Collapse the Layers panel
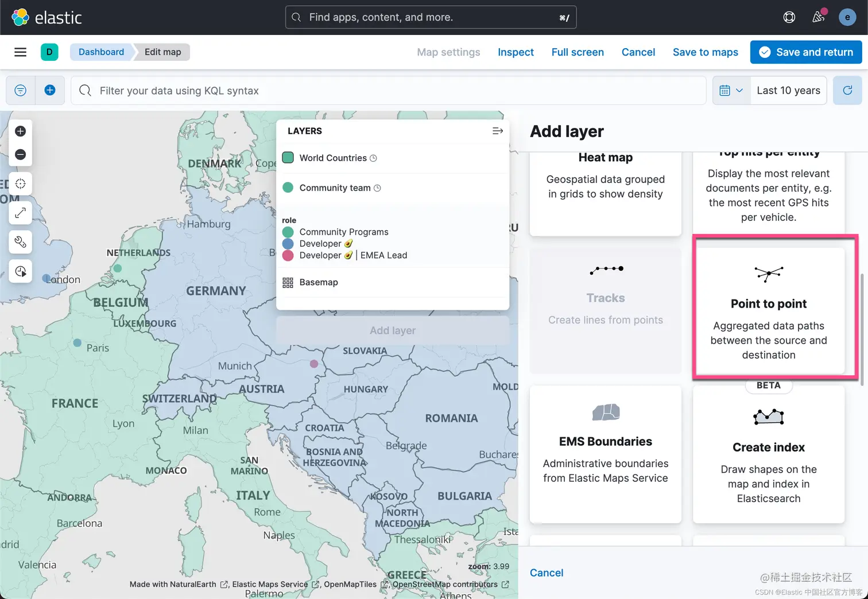 point(498,131)
